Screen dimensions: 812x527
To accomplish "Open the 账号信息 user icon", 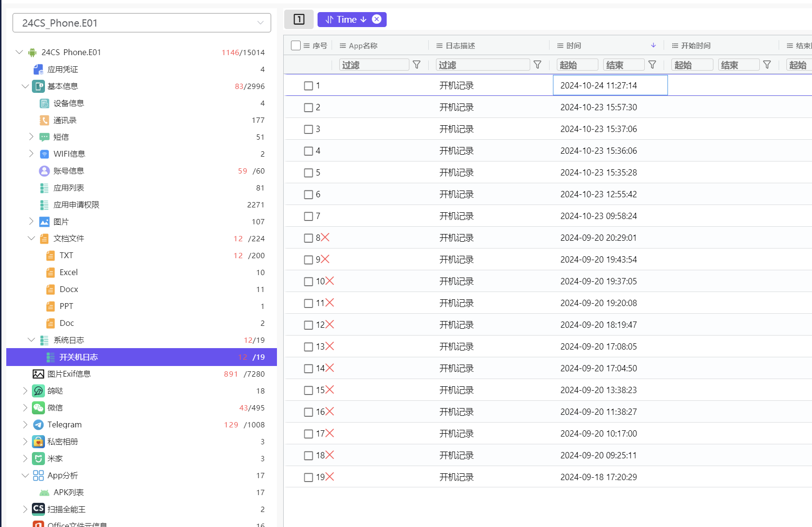I will (x=44, y=171).
